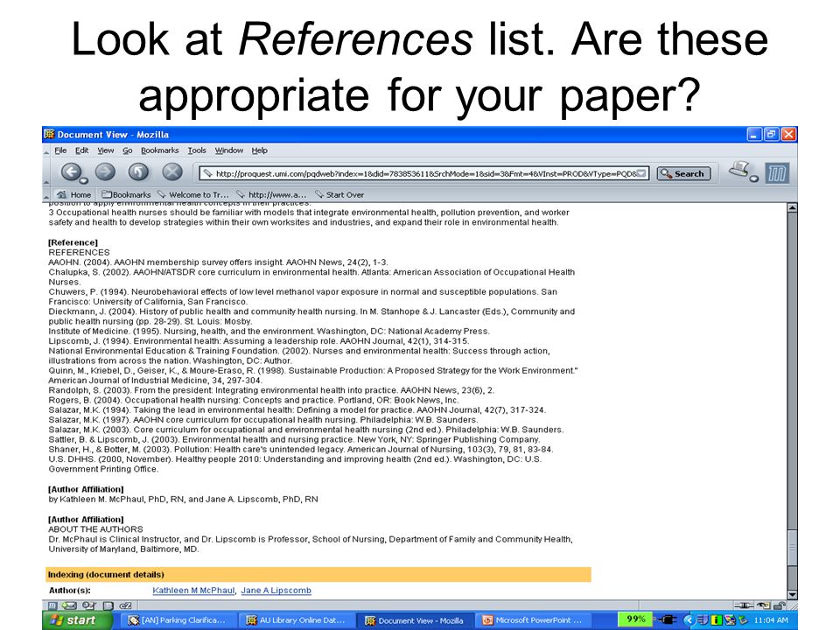Click the Print icon in the toolbar
840x630 pixels.
click(739, 169)
